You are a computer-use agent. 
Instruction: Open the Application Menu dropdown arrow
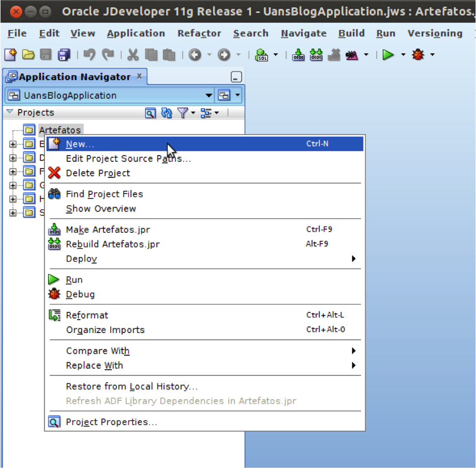coord(237,95)
